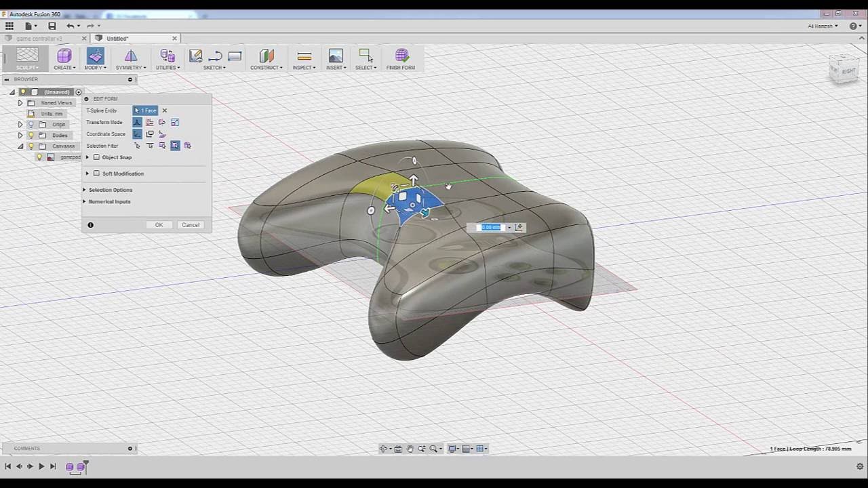
Task: Click the ViewCube RIGHT face
Action: click(848, 70)
